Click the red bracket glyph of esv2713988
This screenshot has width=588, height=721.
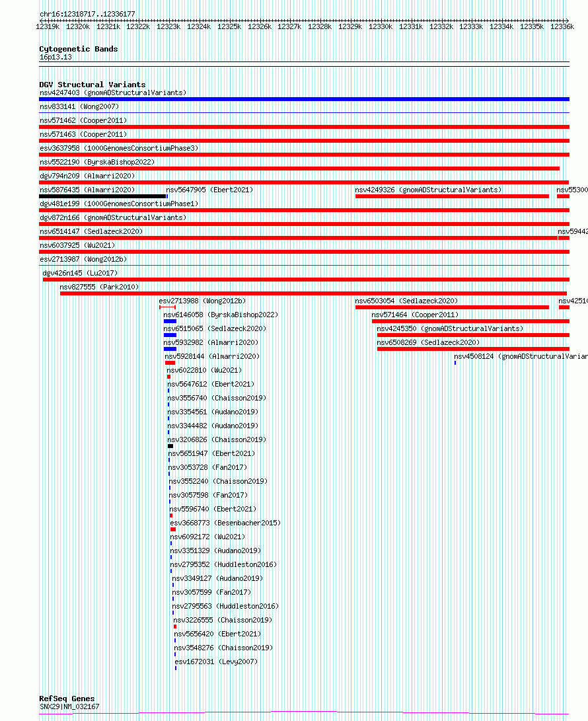tap(167, 307)
